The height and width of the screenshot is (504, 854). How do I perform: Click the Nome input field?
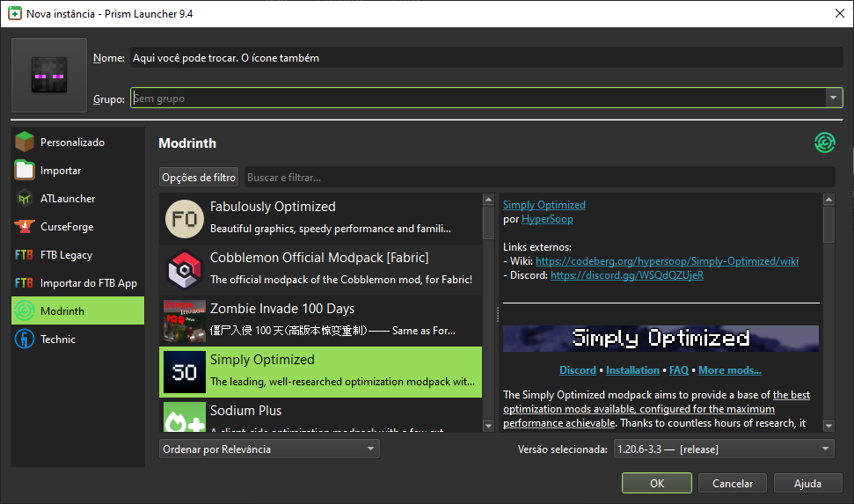486,57
